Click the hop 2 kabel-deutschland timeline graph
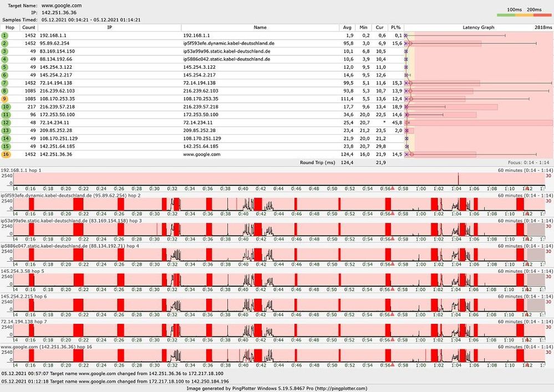 (x=279, y=205)
